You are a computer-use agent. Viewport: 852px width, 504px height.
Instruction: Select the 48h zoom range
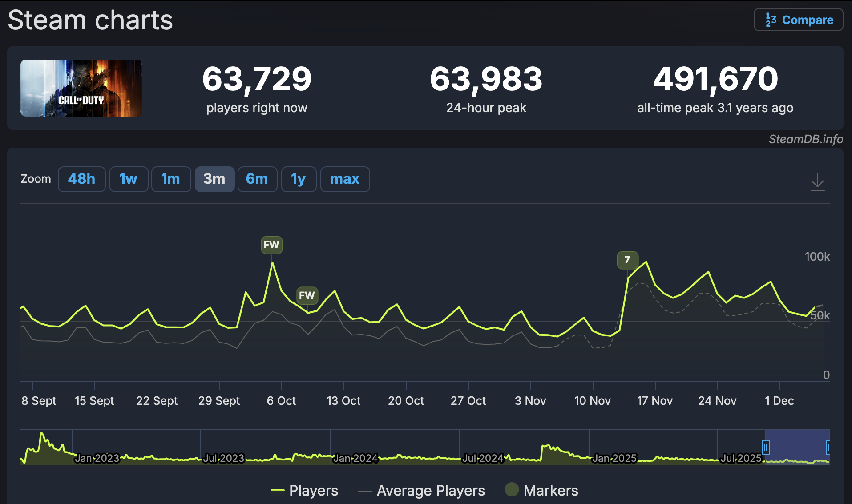(82, 179)
